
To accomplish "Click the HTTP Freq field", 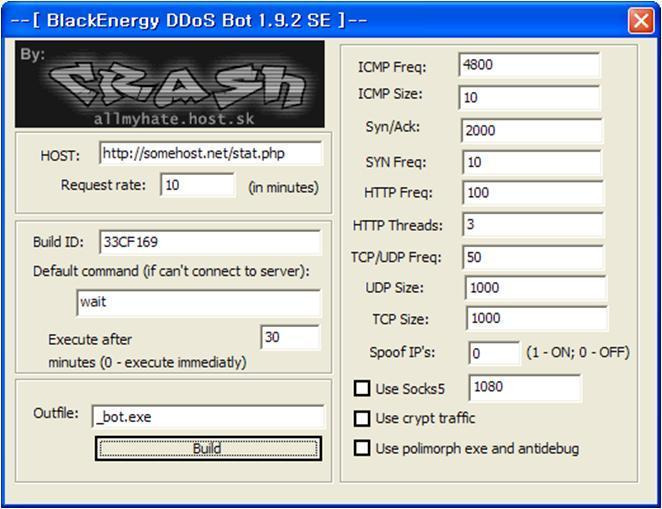I will pos(533,193).
